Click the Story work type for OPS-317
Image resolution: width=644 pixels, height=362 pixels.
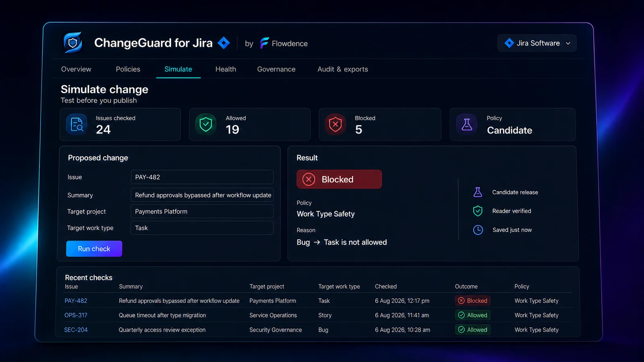point(325,315)
